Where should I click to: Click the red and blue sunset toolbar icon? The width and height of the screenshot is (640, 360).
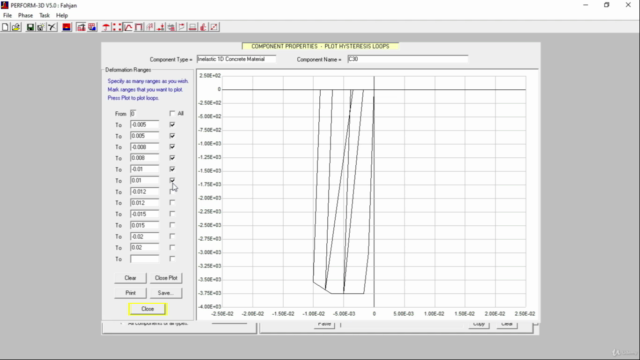pyautogui.click(x=67, y=27)
